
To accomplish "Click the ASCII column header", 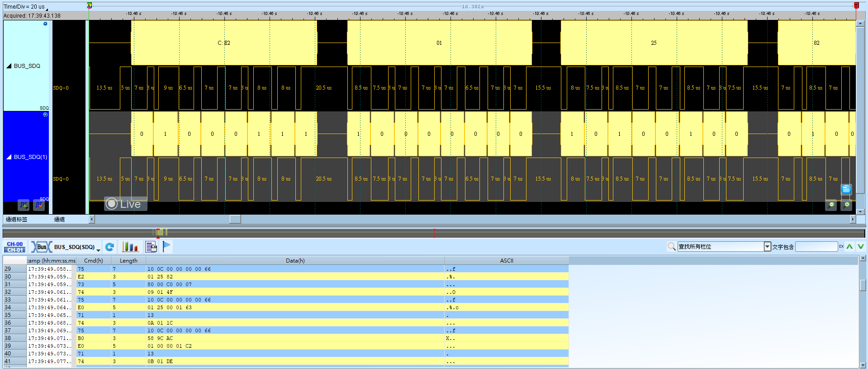I will point(507,261).
